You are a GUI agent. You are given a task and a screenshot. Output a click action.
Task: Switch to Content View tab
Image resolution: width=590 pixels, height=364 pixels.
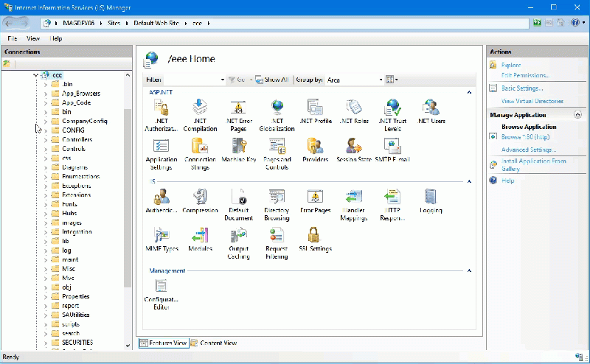(x=214, y=343)
